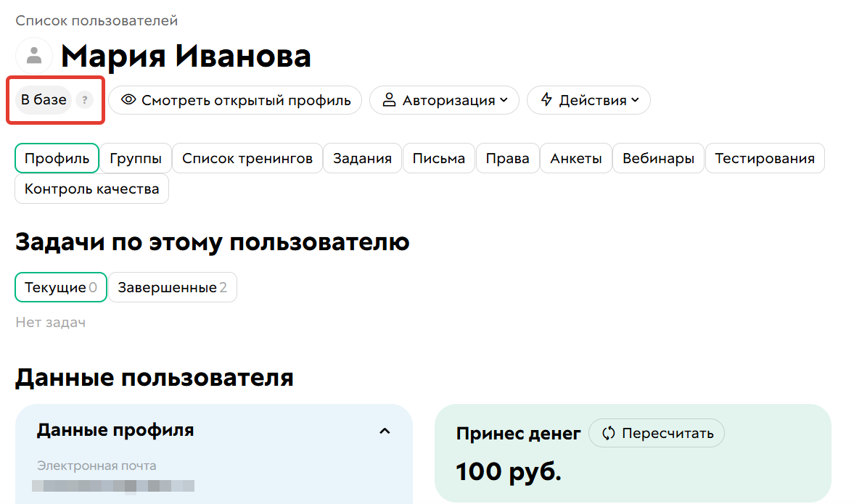Screen dimensions: 854x504
Task: Open the Авторизация dropdown menu
Action: 444,100
